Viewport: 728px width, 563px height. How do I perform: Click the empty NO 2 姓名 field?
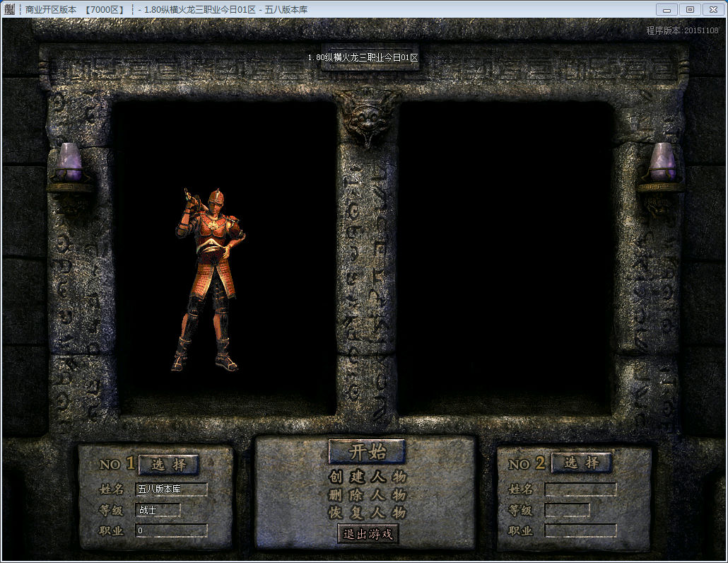[x=581, y=489]
